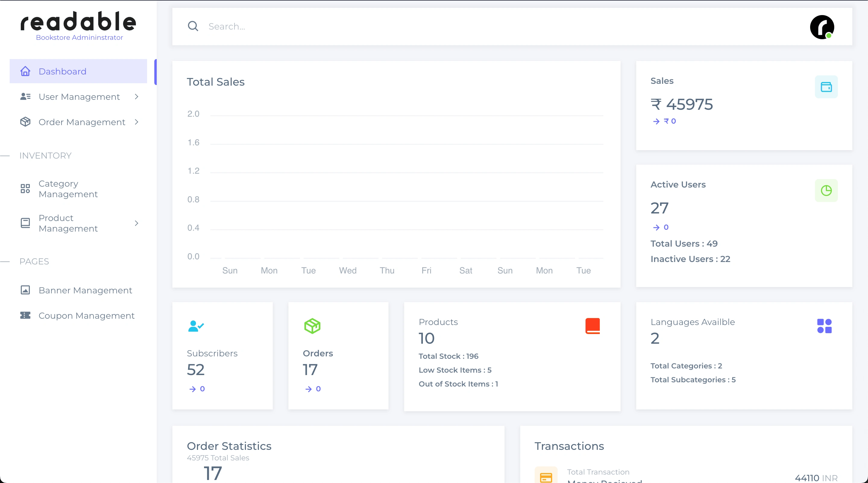Click the Products count 10
Screen dimensions: 868x483
(426, 338)
